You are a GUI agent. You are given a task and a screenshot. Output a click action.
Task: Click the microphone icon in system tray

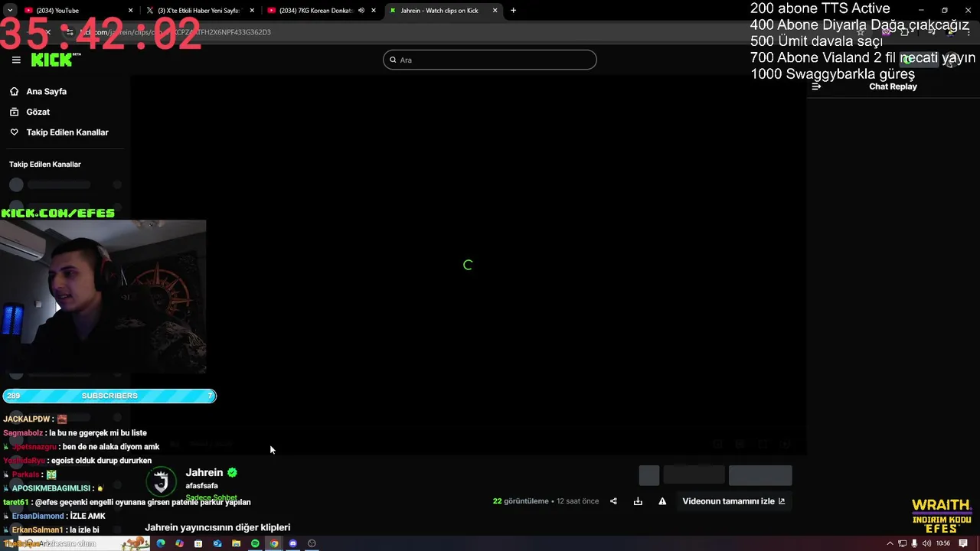click(x=915, y=543)
